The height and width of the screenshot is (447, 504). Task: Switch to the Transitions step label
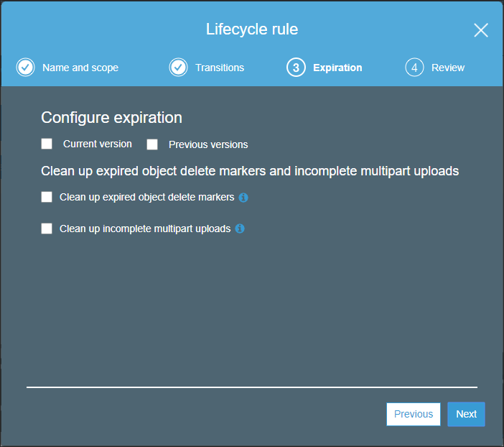220,68
